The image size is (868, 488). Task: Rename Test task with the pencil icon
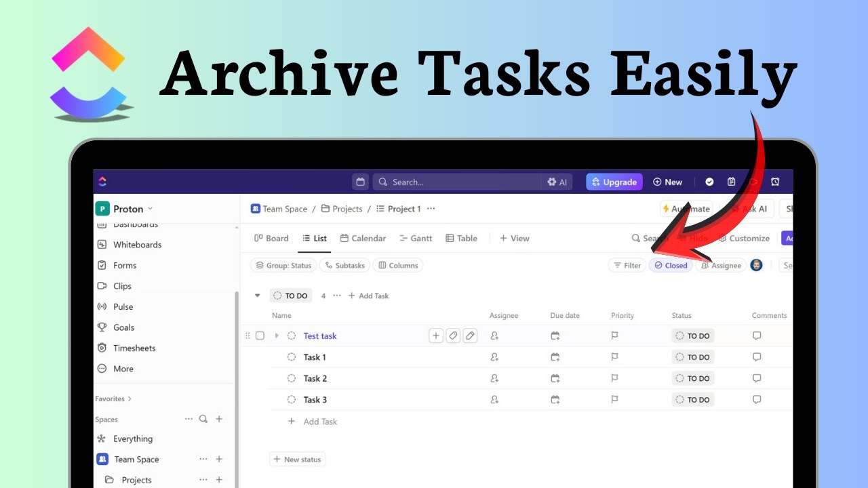[x=470, y=335]
